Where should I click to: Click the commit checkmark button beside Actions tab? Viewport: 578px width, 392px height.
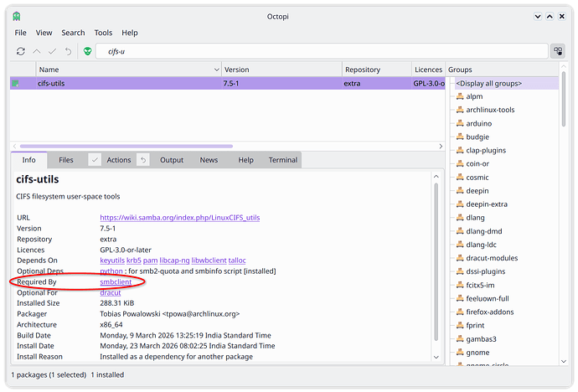pyautogui.click(x=95, y=160)
